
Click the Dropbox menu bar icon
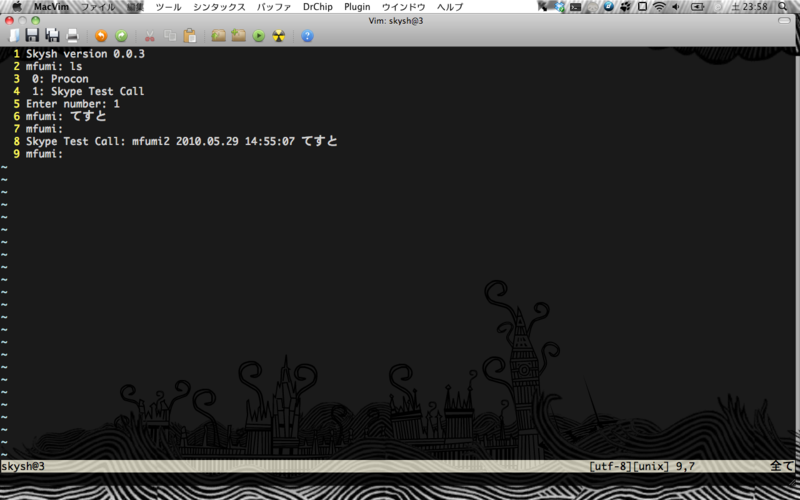pyautogui.click(x=560, y=7)
